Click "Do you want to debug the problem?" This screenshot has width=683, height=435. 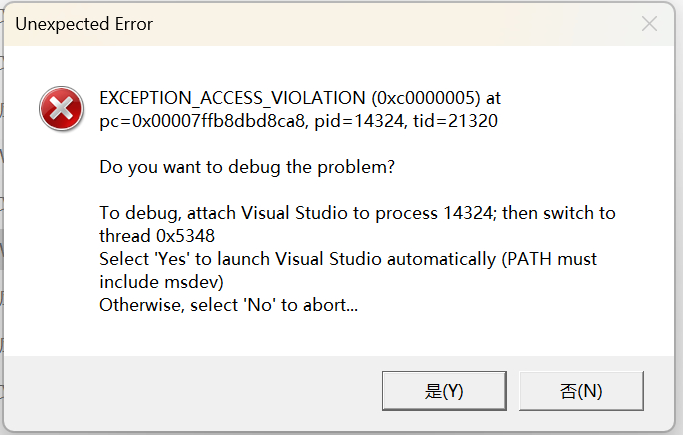coord(247,167)
